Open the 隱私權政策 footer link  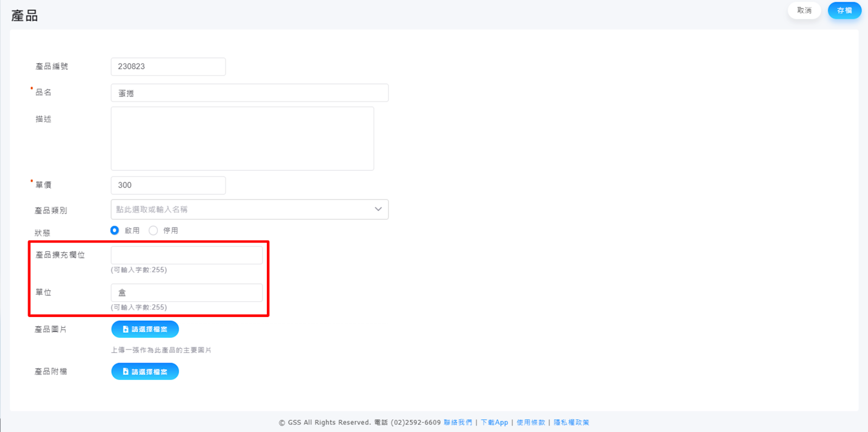point(571,422)
